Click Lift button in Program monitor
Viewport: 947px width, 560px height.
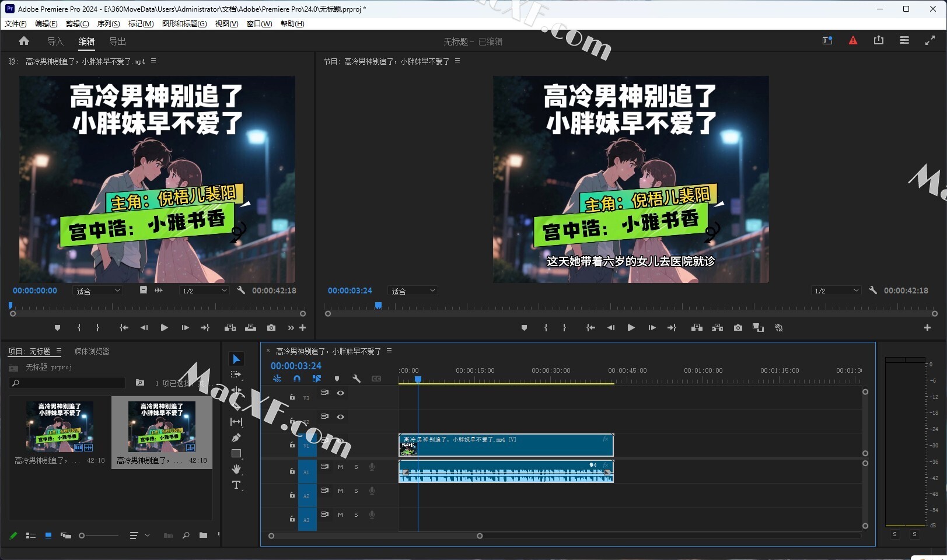[x=697, y=328]
